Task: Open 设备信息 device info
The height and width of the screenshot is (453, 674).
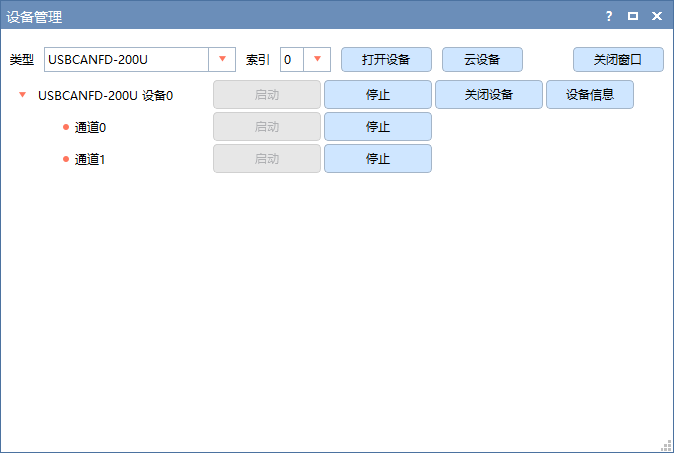Action: point(590,95)
